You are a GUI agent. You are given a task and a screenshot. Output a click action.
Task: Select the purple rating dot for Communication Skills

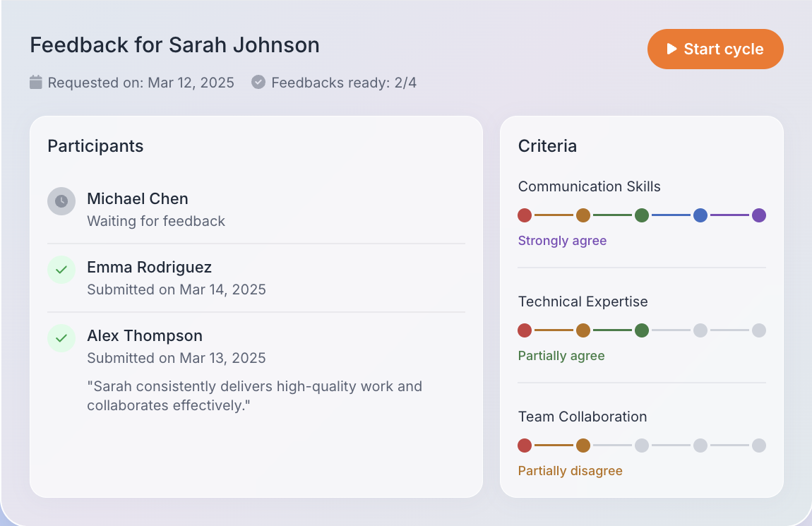pos(759,215)
